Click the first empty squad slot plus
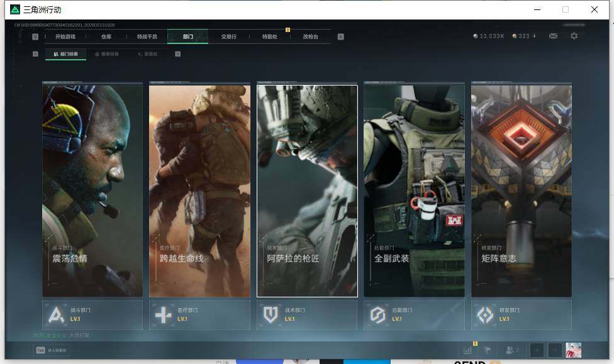Viewport: 614px width, 364px height. tap(537, 350)
